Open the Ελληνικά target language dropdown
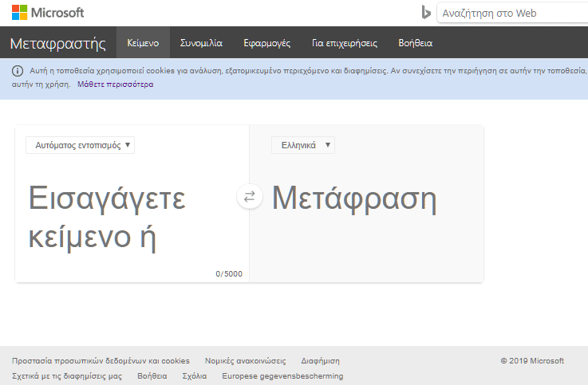588x385 pixels. [303, 145]
